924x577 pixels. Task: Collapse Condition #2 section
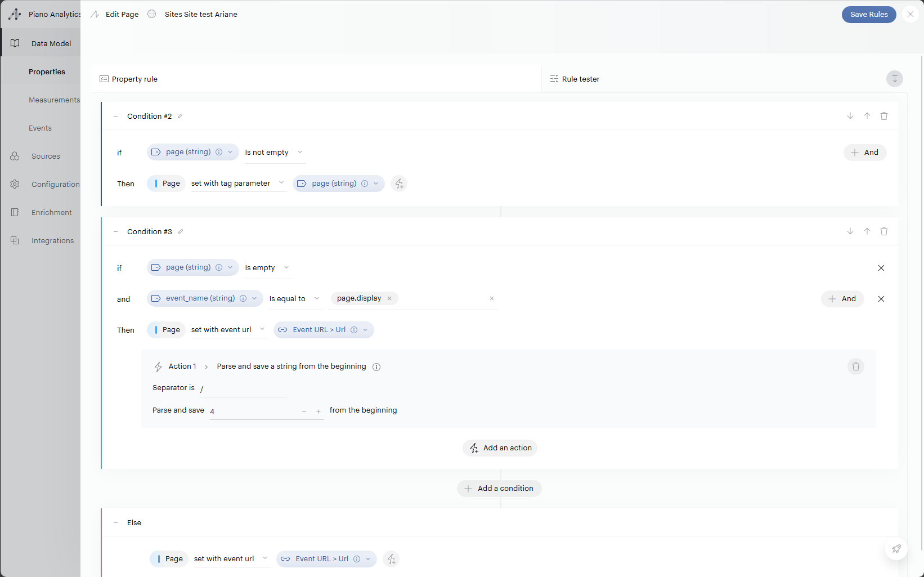click(x=116, y=117)
